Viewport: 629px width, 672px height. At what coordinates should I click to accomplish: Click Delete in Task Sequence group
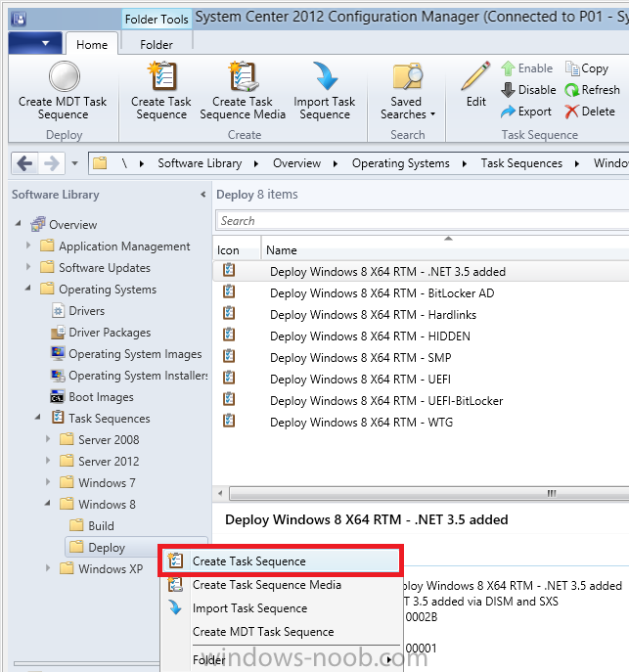[x=590, y=112]
